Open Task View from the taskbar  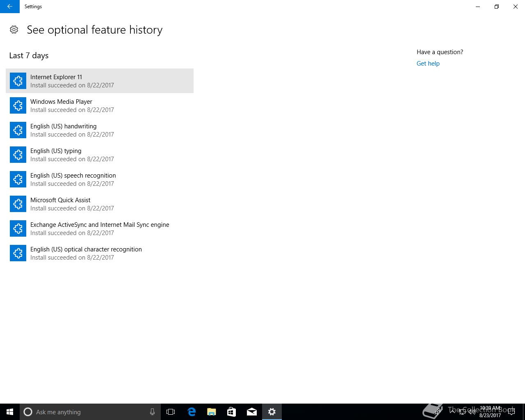(171, 412)
